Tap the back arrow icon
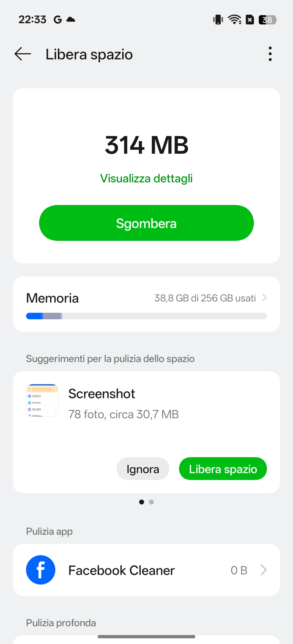 point(23,54)
